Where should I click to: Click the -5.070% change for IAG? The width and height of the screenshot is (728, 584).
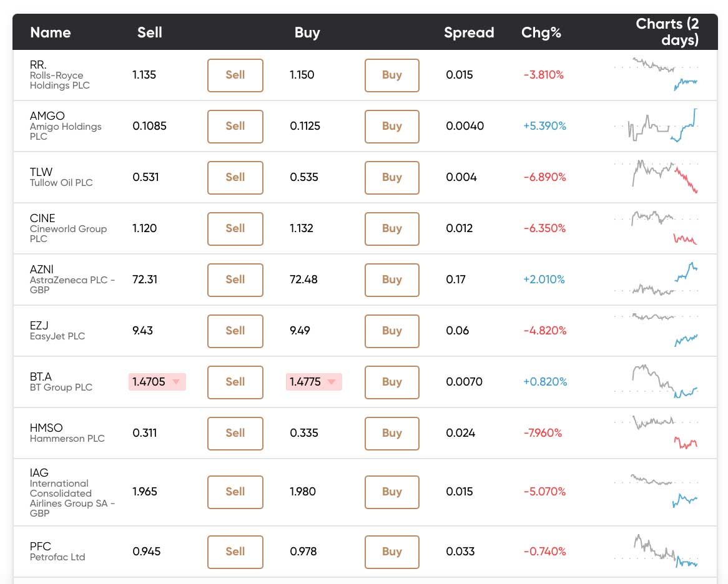544,492
